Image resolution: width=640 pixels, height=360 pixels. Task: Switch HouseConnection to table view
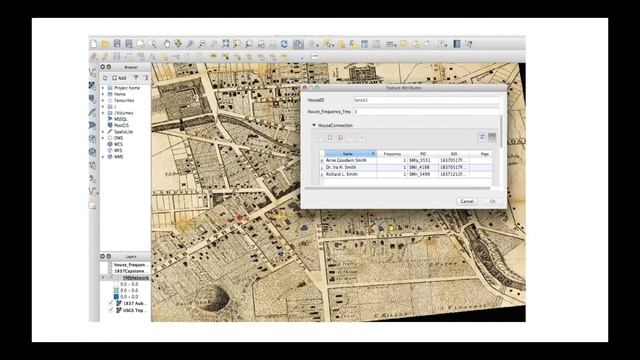(492, 138)
